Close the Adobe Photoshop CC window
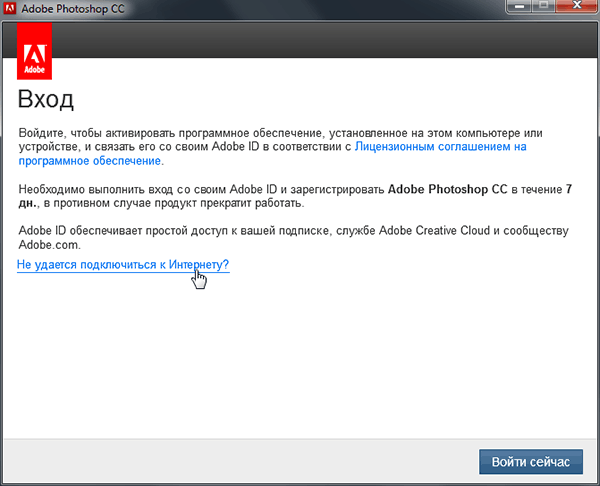 (x=577, y=7)
